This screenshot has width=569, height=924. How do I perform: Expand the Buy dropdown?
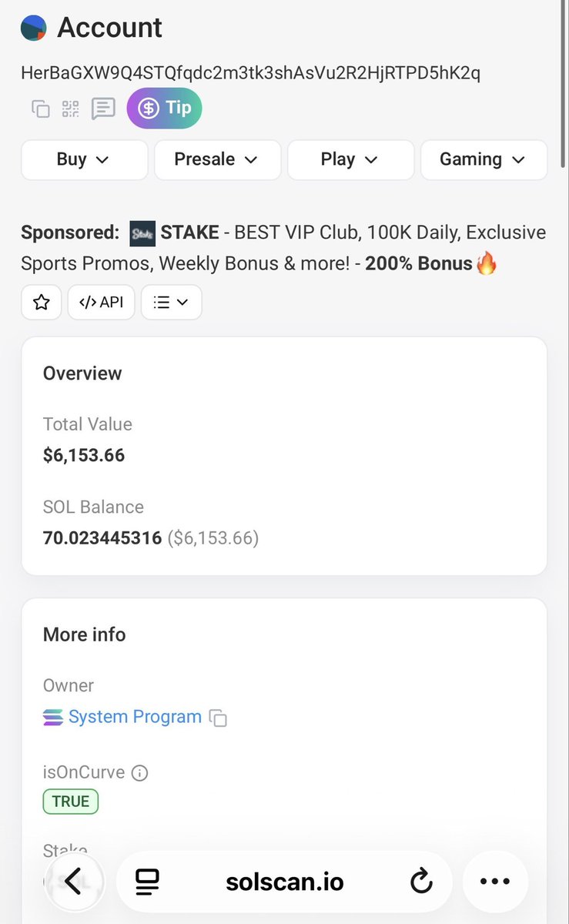click(85, 159)
